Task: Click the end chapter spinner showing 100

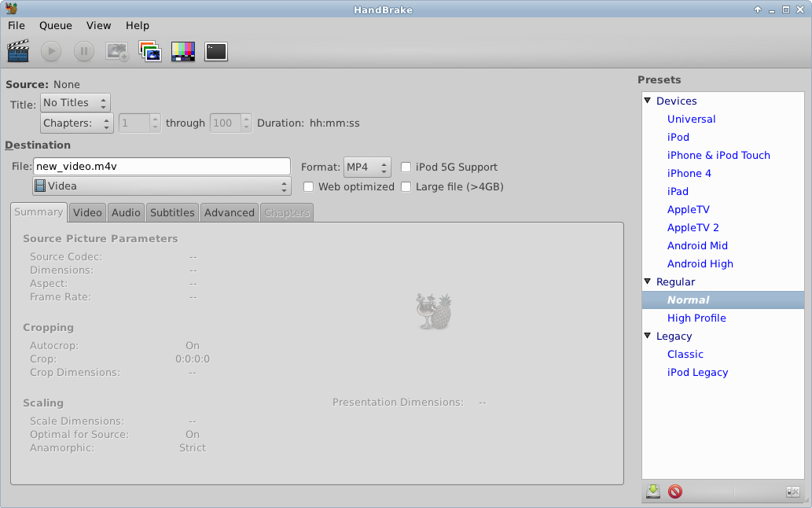Action: [x=230, y=123]
